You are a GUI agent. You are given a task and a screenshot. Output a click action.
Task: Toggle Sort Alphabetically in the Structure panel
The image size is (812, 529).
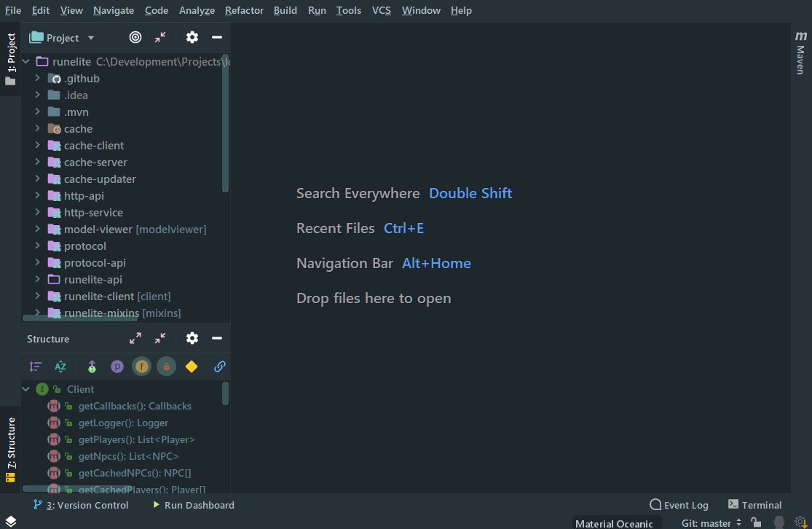click(60, 367)
